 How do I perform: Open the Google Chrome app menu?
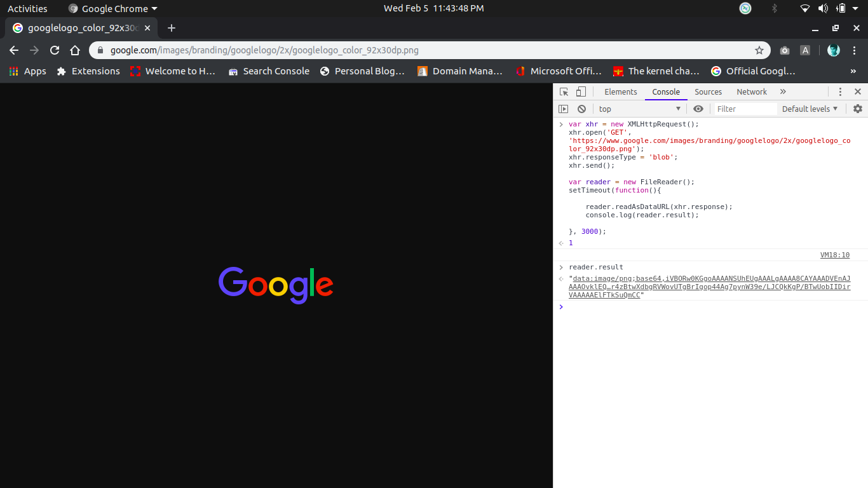112,8
